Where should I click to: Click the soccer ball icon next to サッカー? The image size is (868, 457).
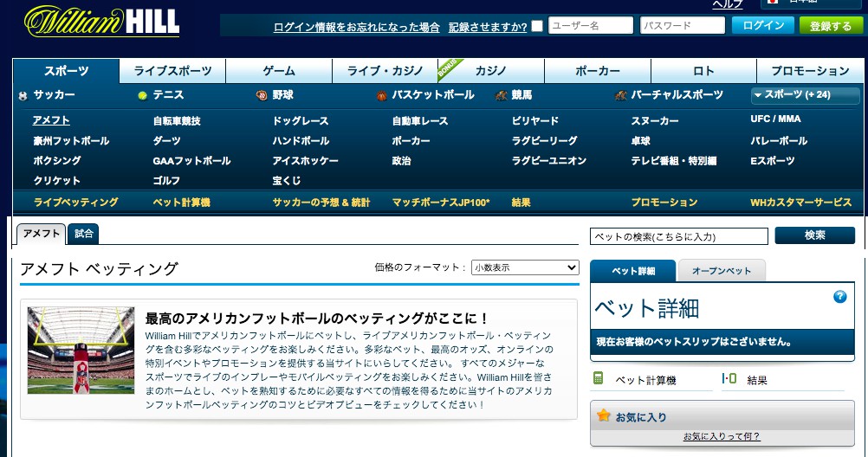pyautogui.click(x=23, y=96)
